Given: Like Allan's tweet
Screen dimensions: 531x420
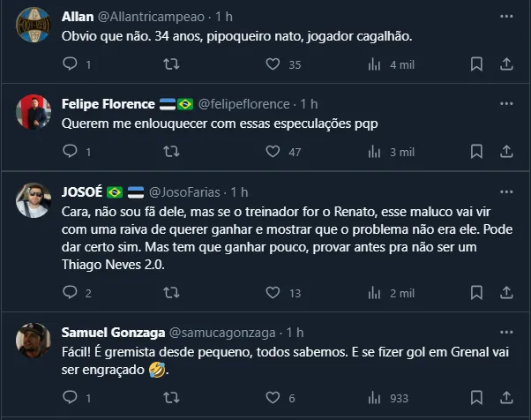Looking at the screenshot, I should 273,64.
